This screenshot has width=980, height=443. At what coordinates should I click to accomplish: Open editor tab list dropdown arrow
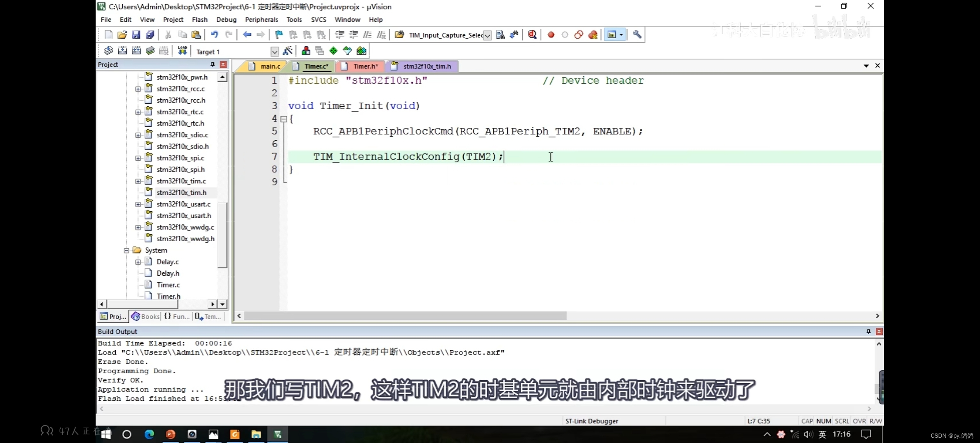tap(866, 66)
